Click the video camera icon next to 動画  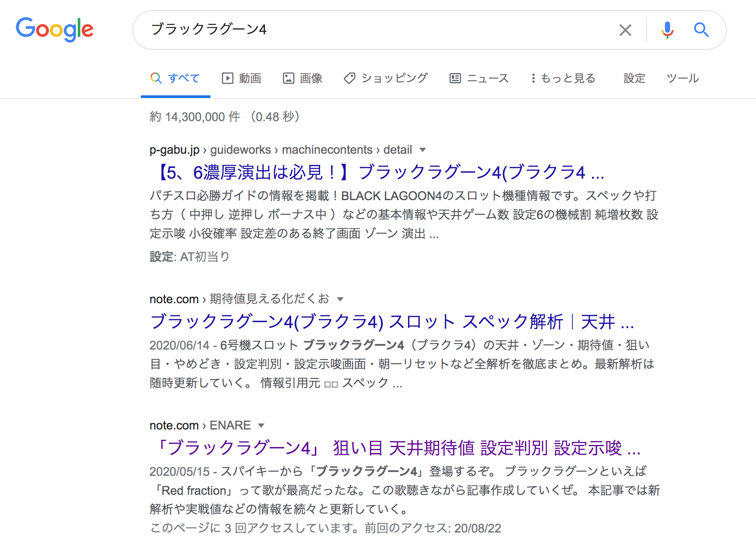tap(228, 78)
